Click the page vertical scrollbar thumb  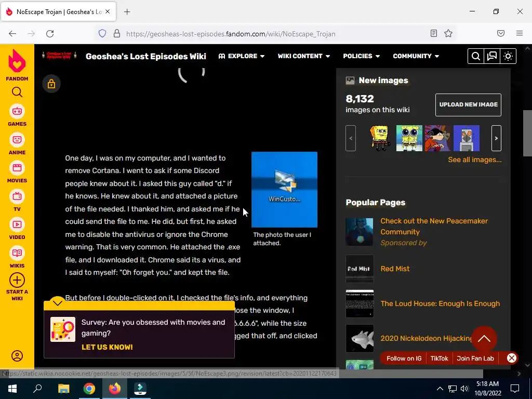click(x=527, y=133)
